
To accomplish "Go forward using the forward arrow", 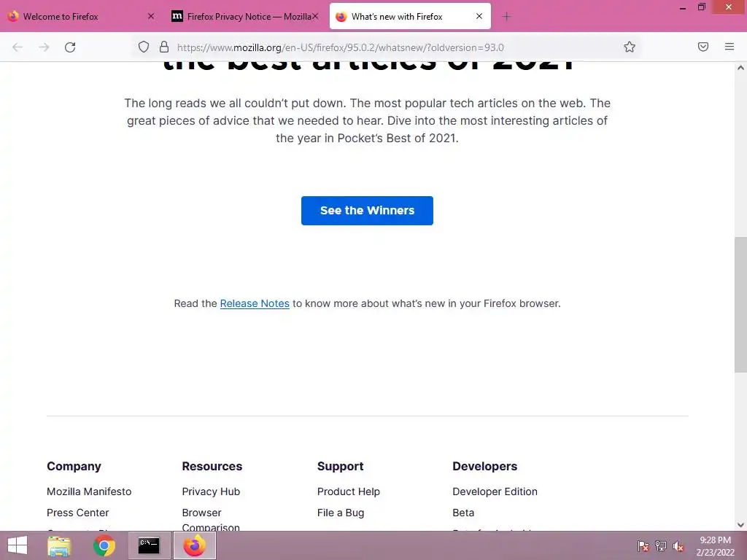I will point(44,47).
